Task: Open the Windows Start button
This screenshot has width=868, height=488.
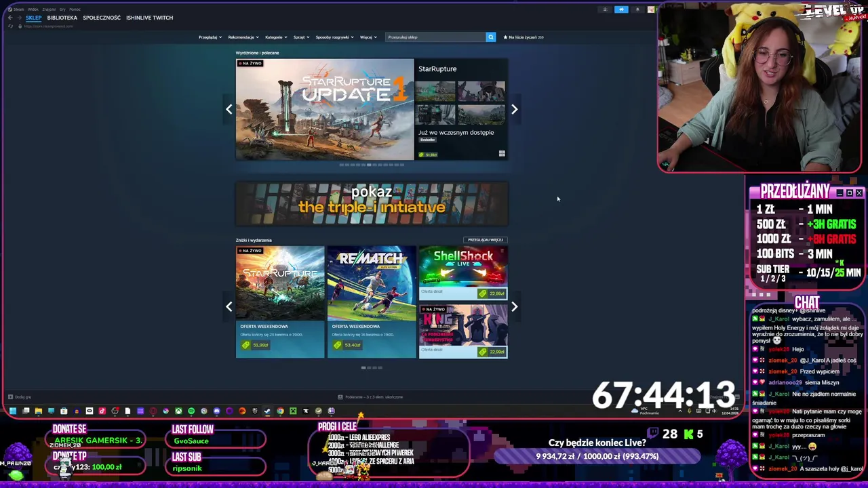Action: (12, 411)
